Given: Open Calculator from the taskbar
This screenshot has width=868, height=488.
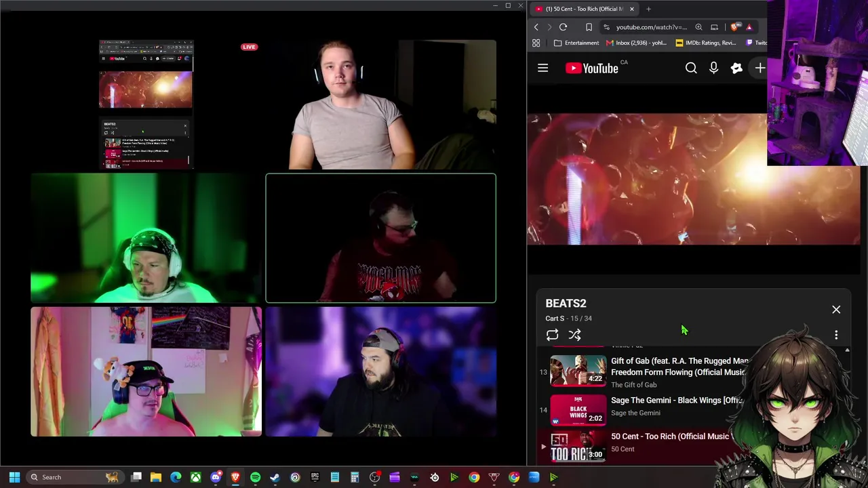Looking at the screenshot, I should pyautogui.click(x=355, y=477).
